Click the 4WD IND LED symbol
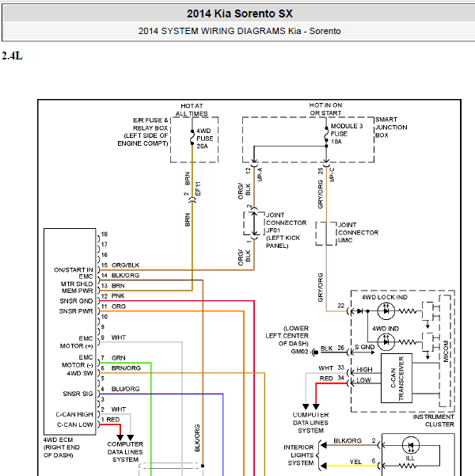 (386, 342)
